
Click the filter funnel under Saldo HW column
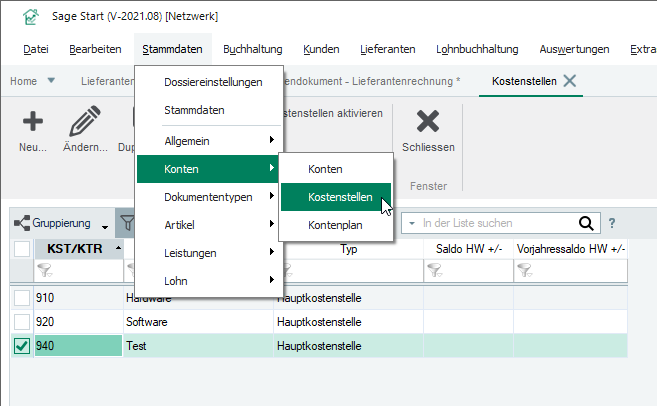(x=434, y=270)
